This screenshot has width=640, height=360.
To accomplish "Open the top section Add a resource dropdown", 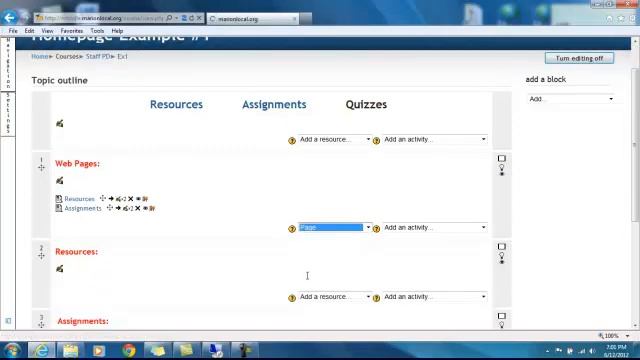I will (335, 139).
